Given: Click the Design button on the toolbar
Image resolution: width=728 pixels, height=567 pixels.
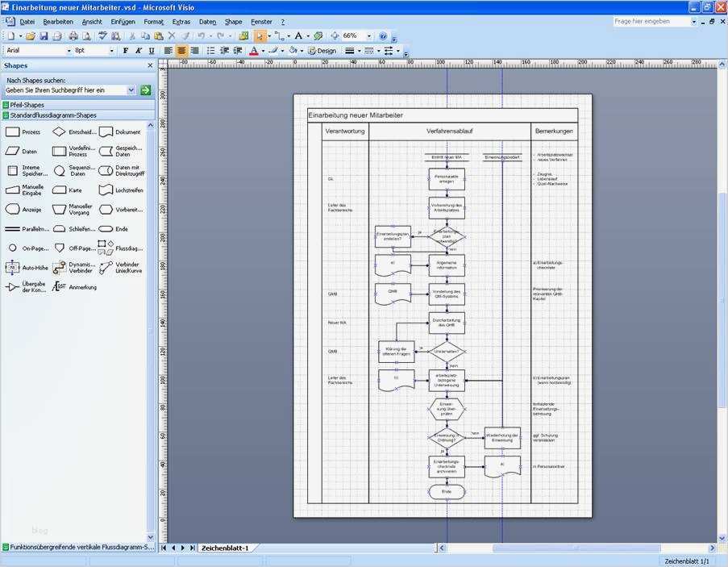Looking at the screenshot, I should tap(322, 50).
